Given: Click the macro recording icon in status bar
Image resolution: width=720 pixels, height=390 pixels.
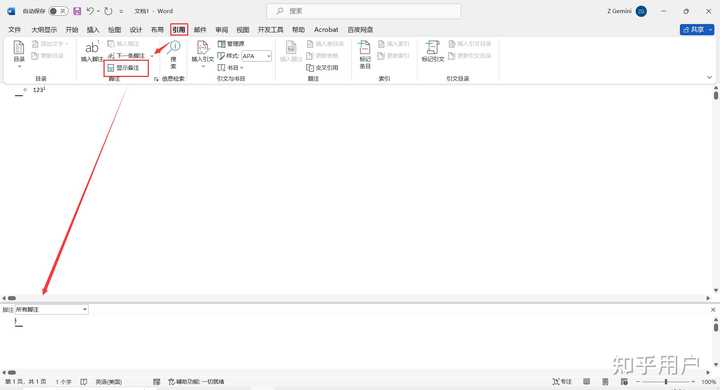Looking at the screenshot, I should [157, 381].
